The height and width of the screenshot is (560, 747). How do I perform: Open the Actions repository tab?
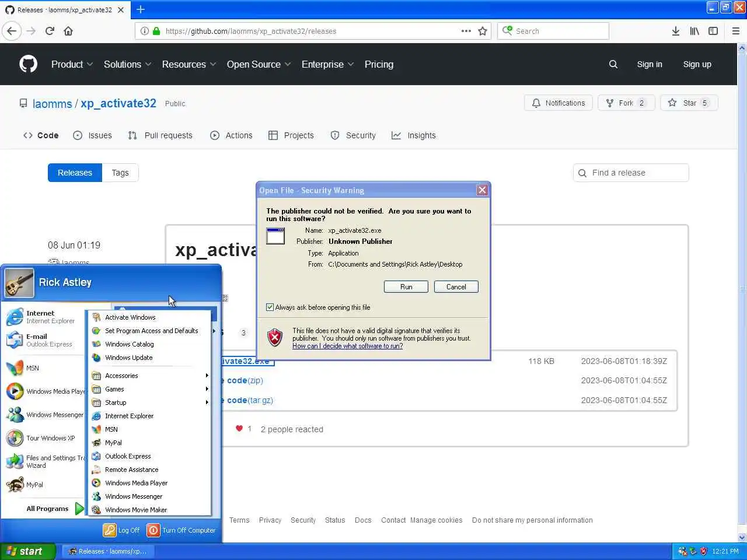pyautogui.click(x=231, y=135)
